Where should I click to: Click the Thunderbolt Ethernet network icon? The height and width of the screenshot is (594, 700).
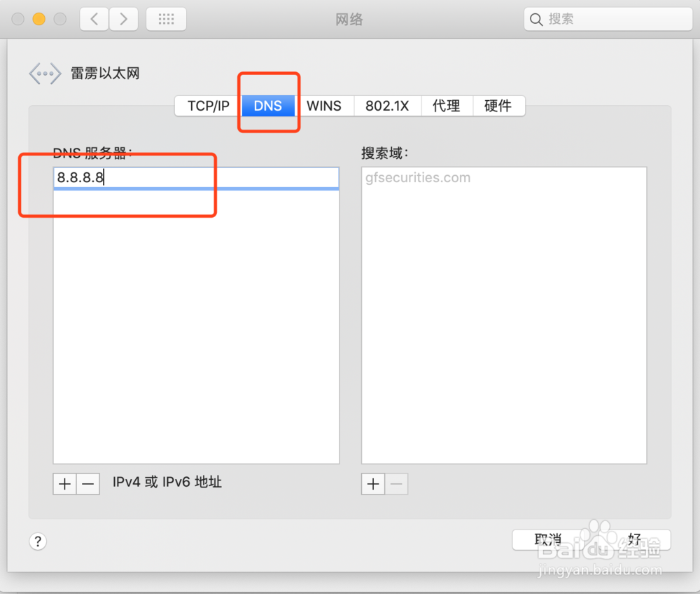coord(45,73)
